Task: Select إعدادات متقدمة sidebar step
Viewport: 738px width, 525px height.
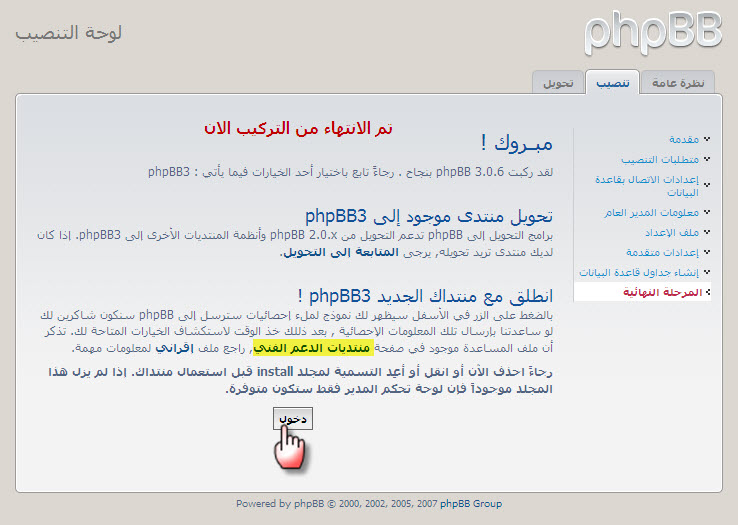Action: [x=662, y=252]
